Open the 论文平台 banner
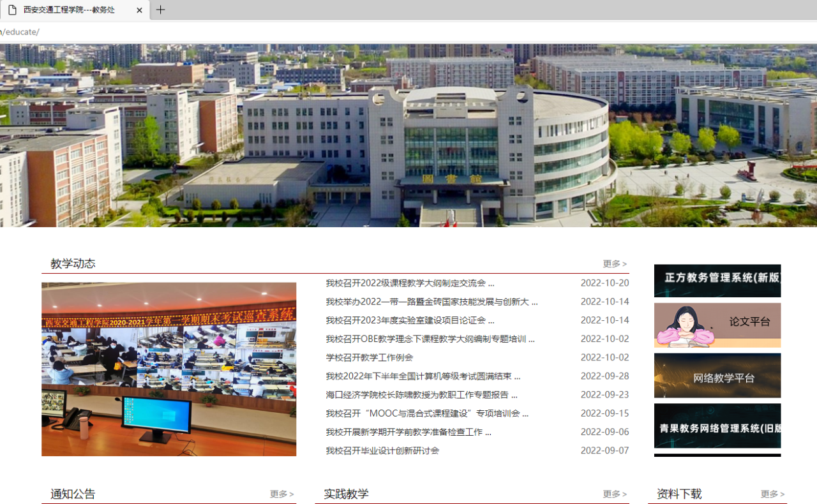Image resolution: width=817 pixels, height=504 pixels. pyautogui.click(x=717, y=325)
